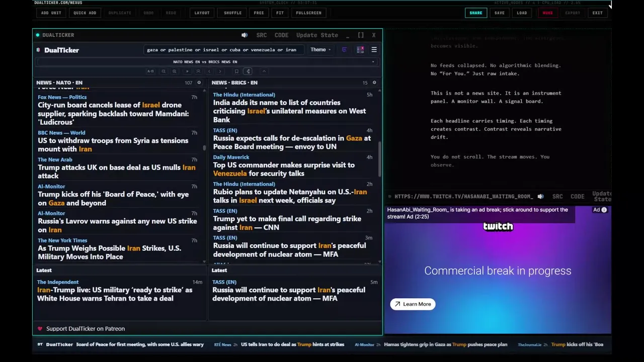Screen dimensions: 644x362
Task: Collapse the feed toolbar with the up chevron
Action: coord(264,71)
